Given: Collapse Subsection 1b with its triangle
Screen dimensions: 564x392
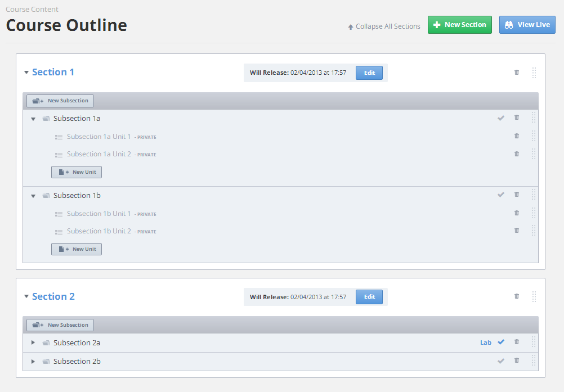Looking at the screenshot, I should click(x=33, y=196).
